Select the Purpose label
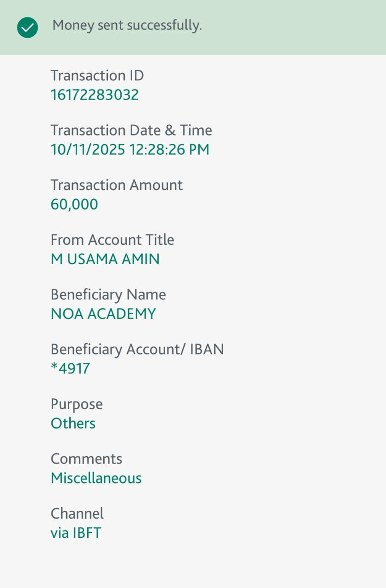The height and width of the screenshot is (588, 386). click(x=77, y=404)
